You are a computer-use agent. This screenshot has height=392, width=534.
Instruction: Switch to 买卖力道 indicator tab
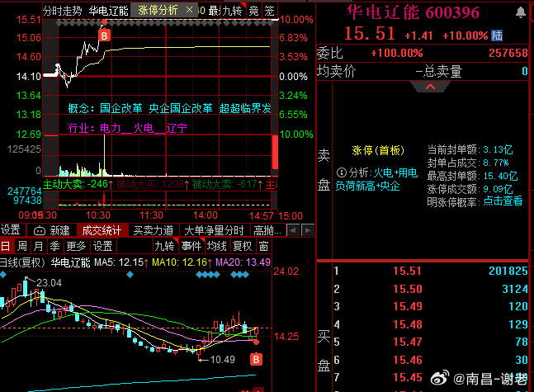point(154,230)
